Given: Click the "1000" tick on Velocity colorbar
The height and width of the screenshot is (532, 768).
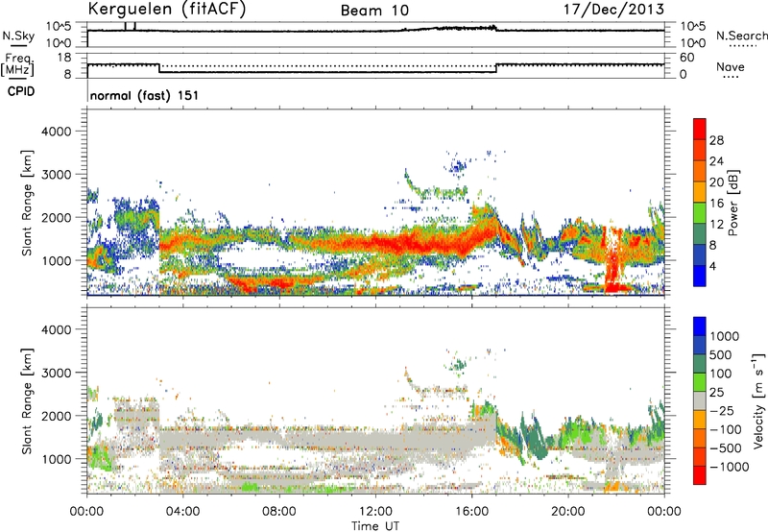Looking at the screenshot, I should point(725,336).
